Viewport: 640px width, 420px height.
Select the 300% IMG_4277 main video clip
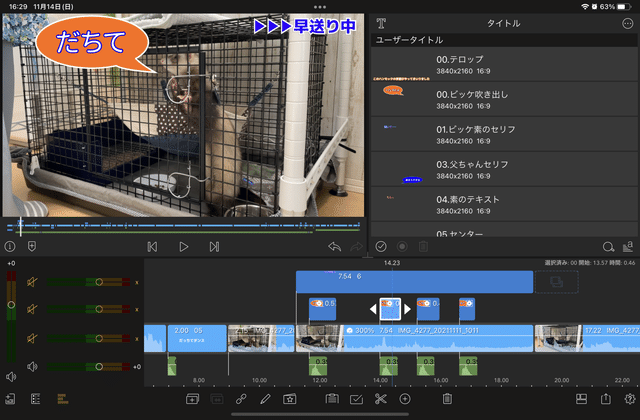(x=414, y=338)
